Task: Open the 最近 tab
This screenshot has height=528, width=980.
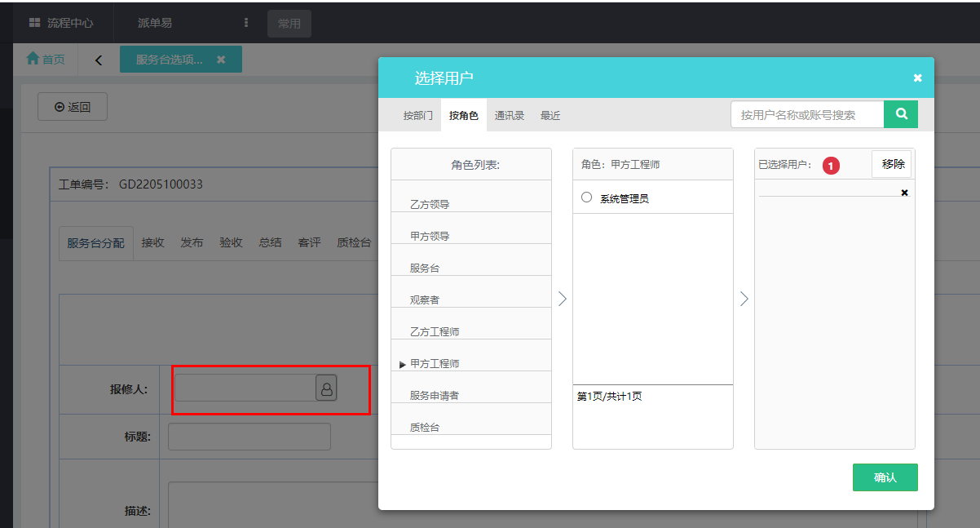Action: tap(550, 116)
